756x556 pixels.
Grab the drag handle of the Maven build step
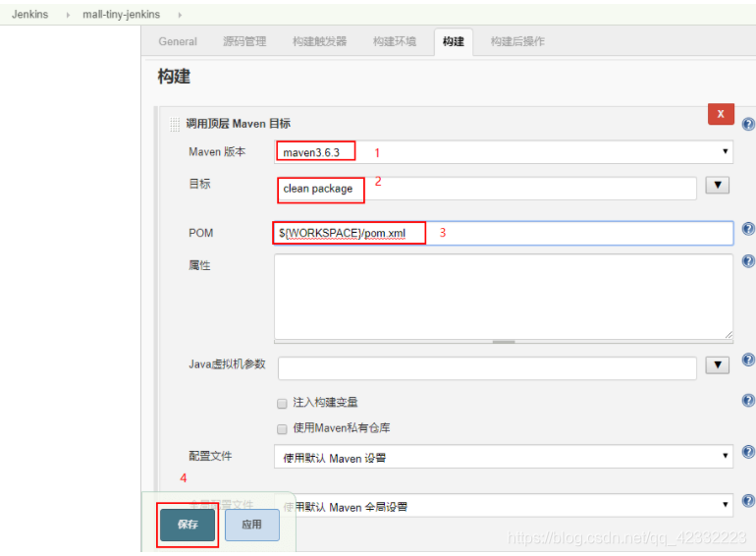tap(175, 125)
